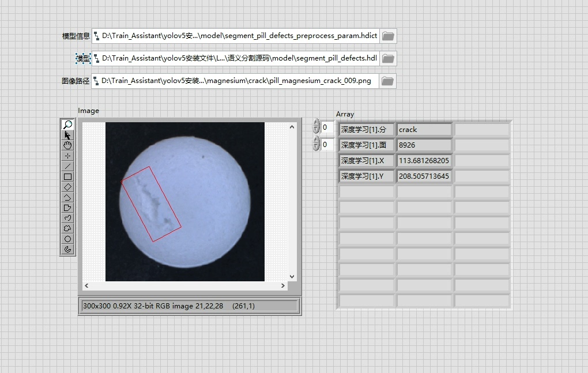Select the Oval ROI tool
This screenshot has width=588, height=373.
(x=67, y=239)
